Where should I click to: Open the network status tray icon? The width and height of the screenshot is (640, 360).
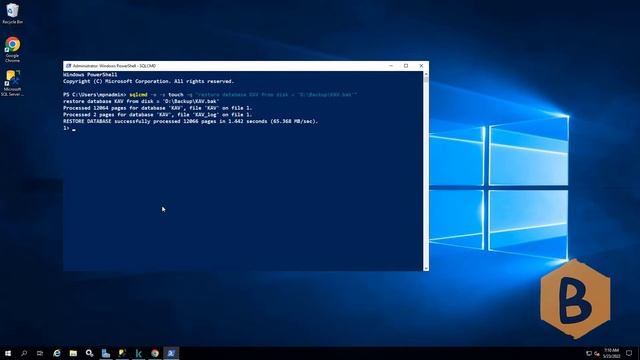tap(589, 353)
